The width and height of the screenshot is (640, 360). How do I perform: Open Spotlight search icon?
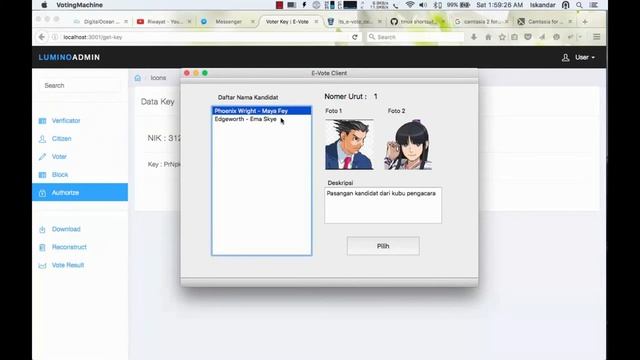579,5
